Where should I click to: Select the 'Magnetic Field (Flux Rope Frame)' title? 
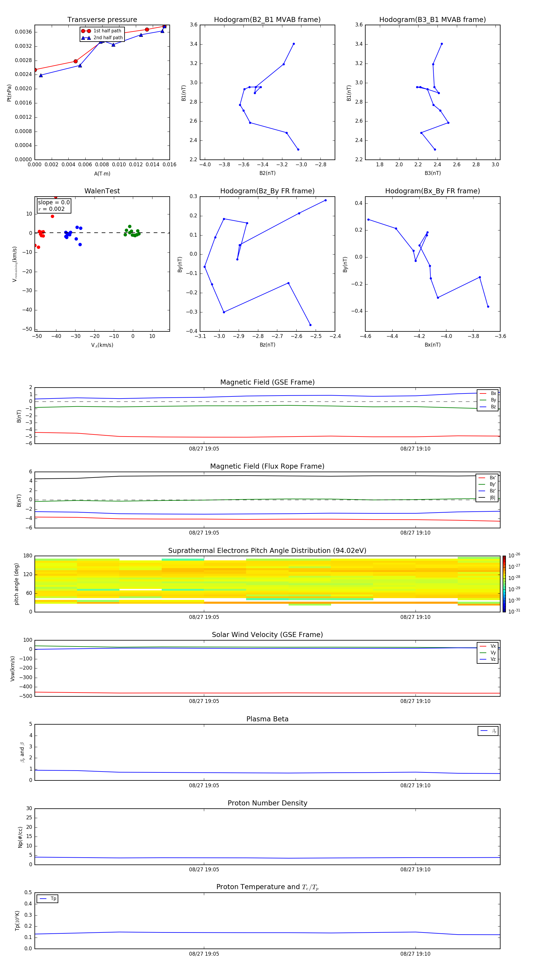[x=267, y=467]
